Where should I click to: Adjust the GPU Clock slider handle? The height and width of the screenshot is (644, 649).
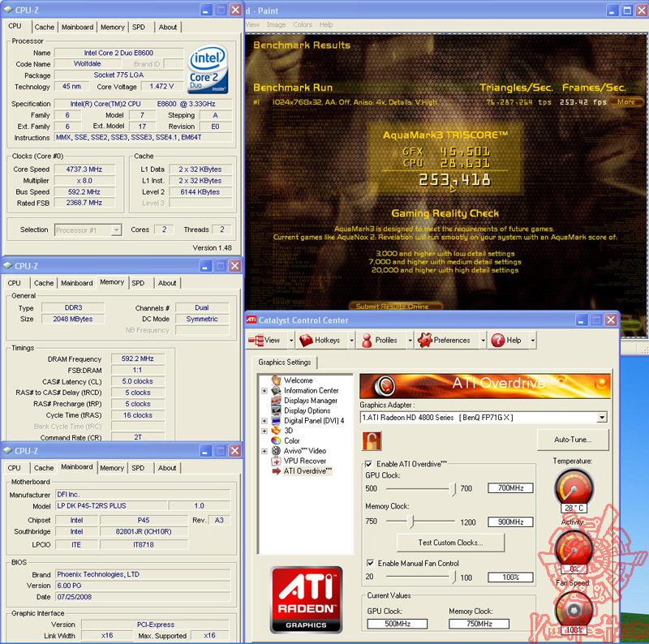tap(453, 489)
